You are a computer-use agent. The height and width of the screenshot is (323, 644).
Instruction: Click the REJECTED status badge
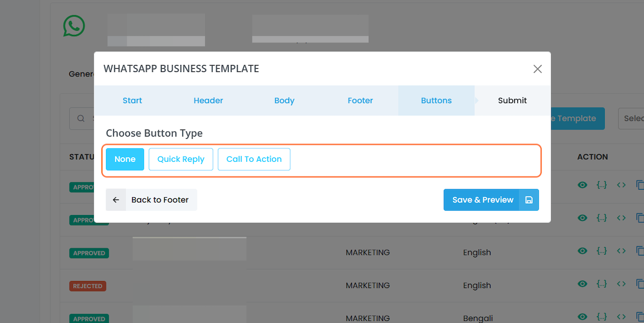coord(88,286)
